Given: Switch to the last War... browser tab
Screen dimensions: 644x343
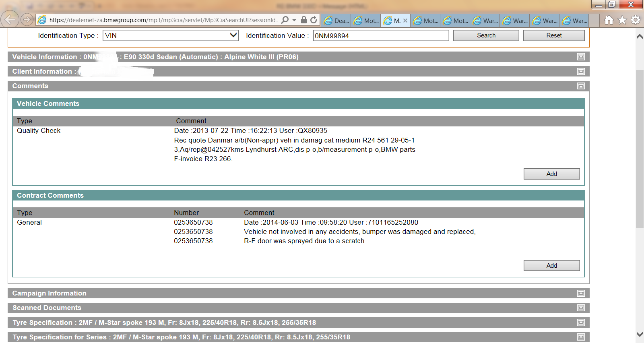Looking at the screenshot, I should pyautogui.click(x=575, y=21).
